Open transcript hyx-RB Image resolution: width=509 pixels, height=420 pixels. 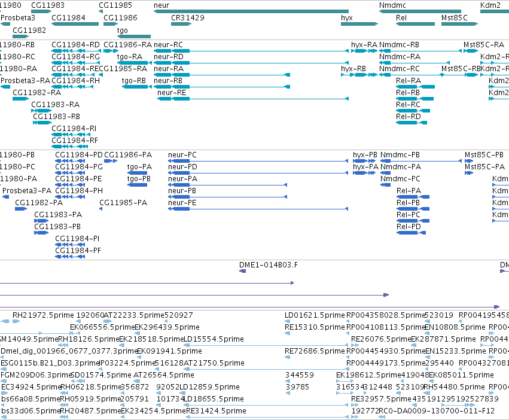click(353, 69)
